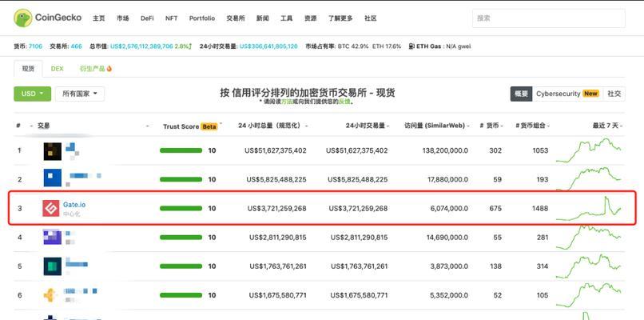Open the 主页 nav menu item

[98, 18]
